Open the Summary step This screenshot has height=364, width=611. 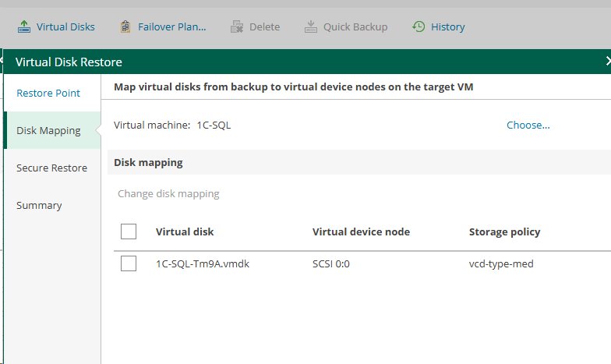coord(39,206)
